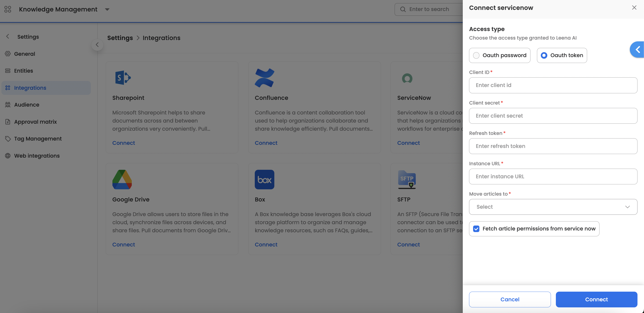
Task: Click the SFTP logo icon
Action: pos(407,179)
